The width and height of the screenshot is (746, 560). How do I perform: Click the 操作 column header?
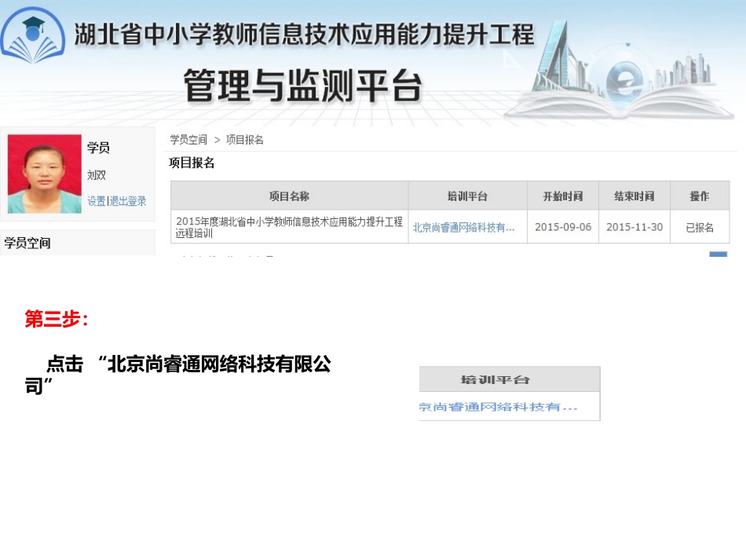click(x=700, y=196)
